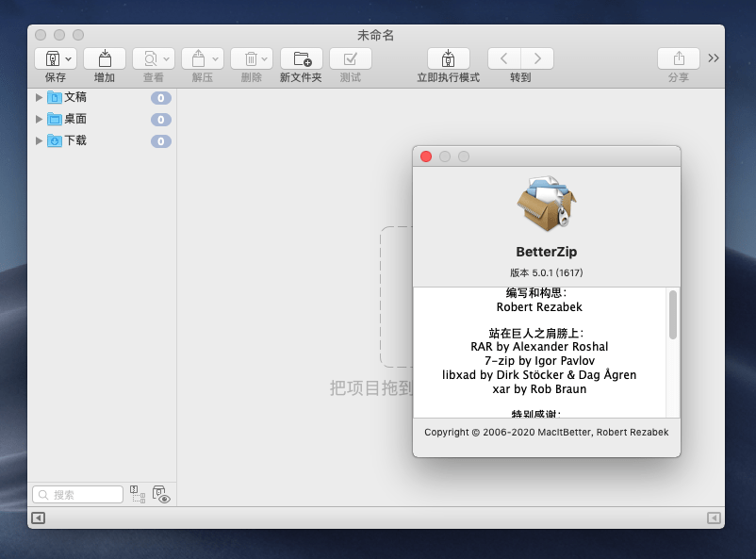
Task: Click the BetterZip name in dialog
Action: tap(547, 252)
